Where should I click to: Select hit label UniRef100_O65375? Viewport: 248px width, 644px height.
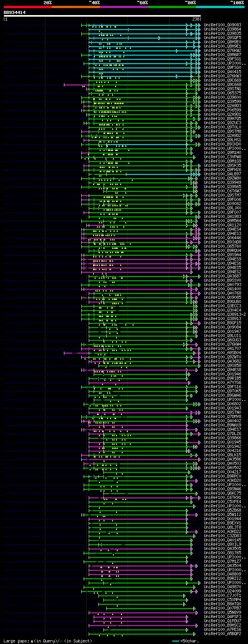tap(222, 93)
